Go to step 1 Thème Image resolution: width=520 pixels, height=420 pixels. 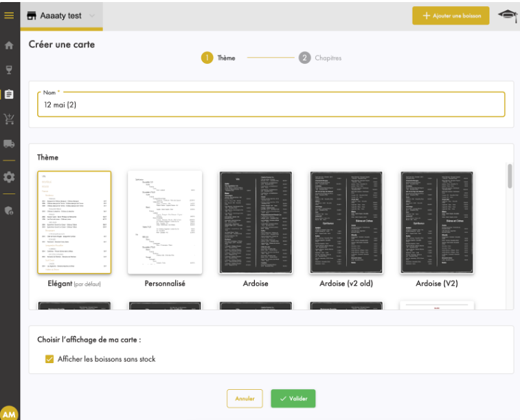pyautogui.click(x=207, y=58)
